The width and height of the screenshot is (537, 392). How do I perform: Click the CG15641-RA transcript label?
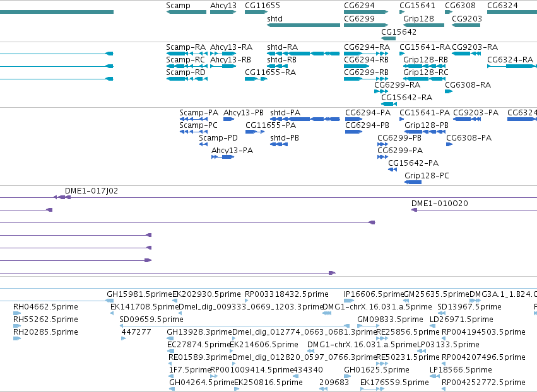coord(425,47)
